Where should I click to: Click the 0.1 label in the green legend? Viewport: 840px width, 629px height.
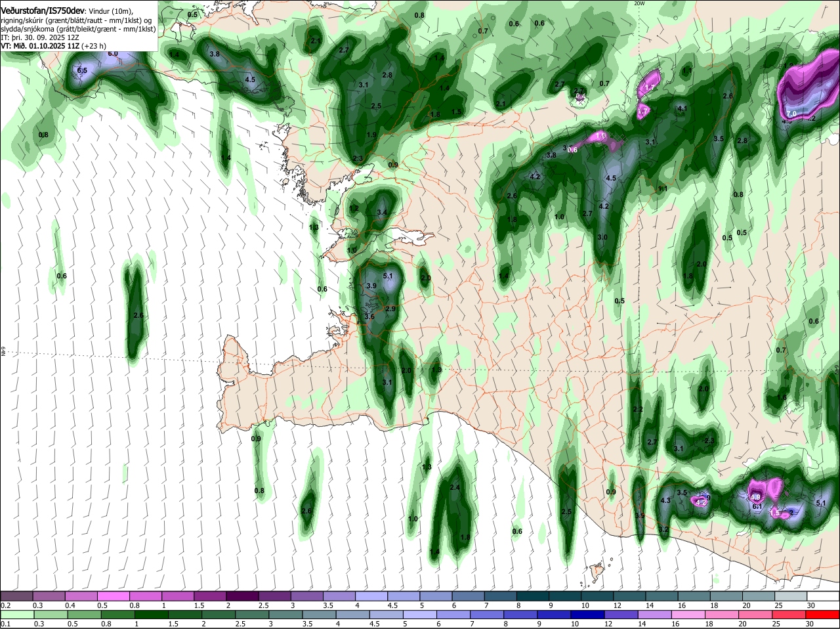pos(5,624)
